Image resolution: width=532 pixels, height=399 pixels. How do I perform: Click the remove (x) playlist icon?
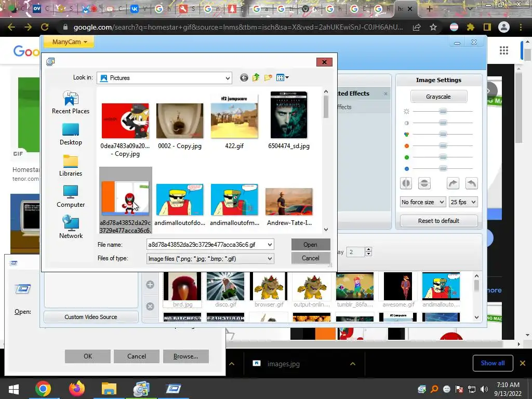(150, 307)
